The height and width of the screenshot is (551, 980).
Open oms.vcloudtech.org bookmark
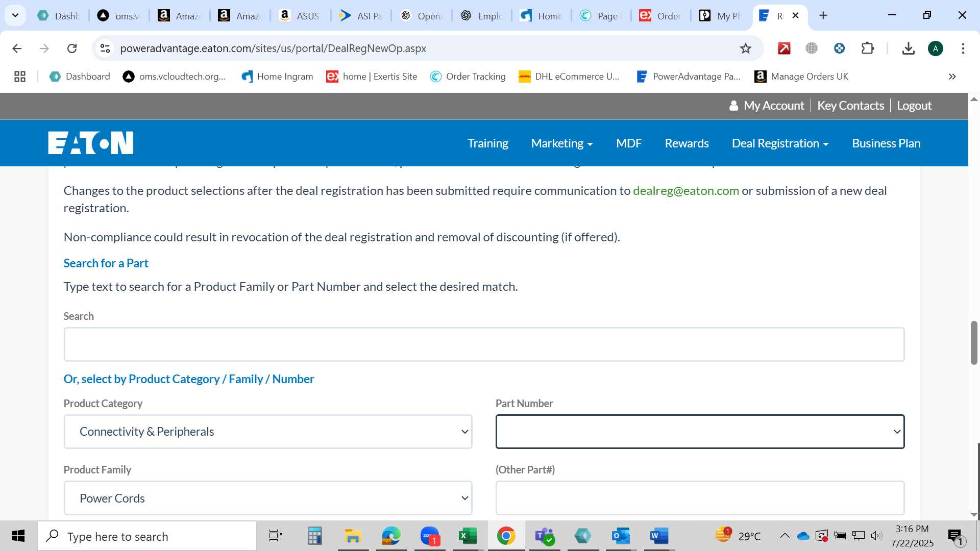pos(174,77)
